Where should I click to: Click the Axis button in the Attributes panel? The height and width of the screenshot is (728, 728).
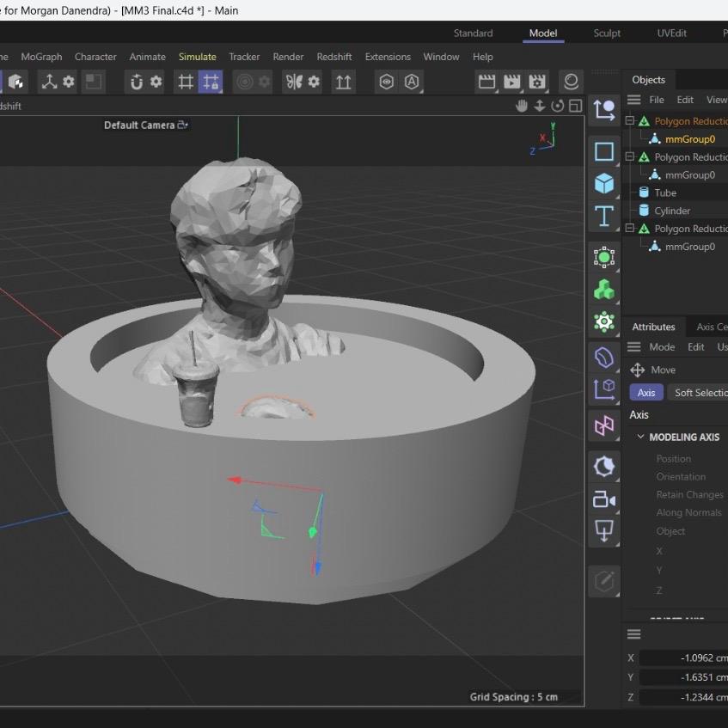pos(646,392)
